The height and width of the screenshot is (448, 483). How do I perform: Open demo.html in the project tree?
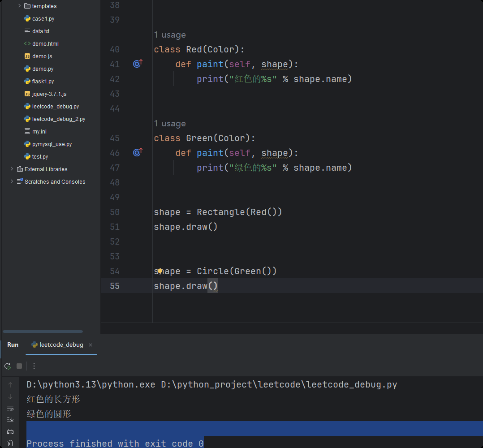click(x=41, y=44)
